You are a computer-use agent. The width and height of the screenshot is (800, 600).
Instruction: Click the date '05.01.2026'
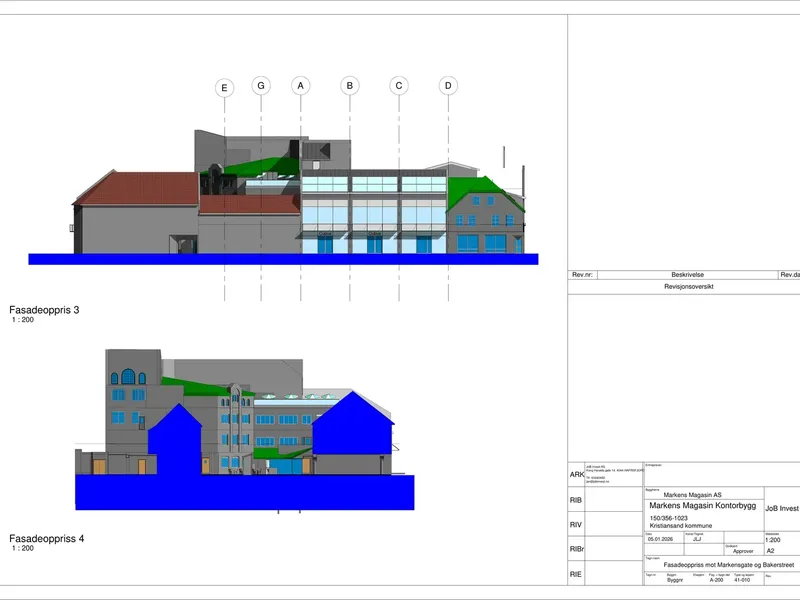click(x=660, y=539)
